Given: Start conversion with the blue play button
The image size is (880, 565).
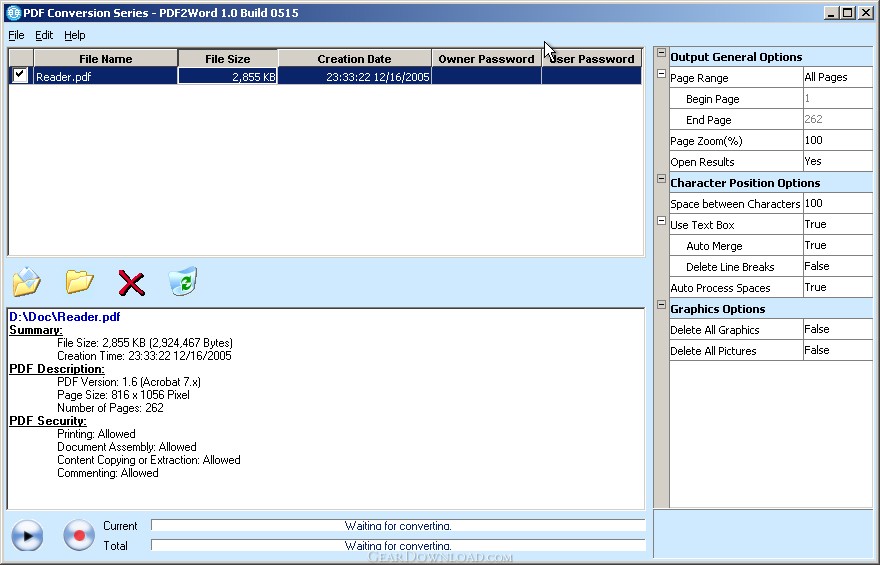Looking at the screenshot, I should pyautogui.click(x=27, y=535).
